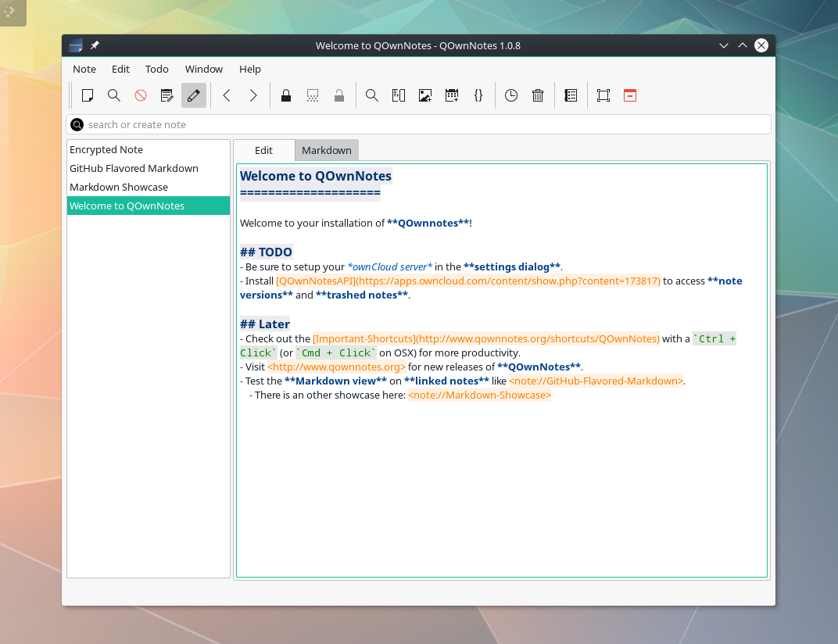Switch to the Edit tab
The width and height of the screenshot is (838, 644).
(x=263, y=150)
